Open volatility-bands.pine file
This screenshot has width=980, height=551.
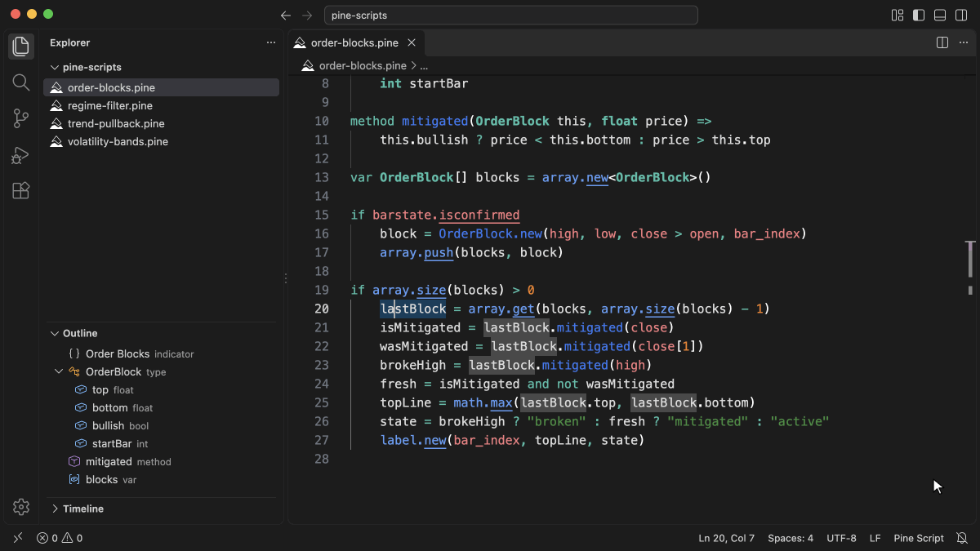tap(161, 141)
